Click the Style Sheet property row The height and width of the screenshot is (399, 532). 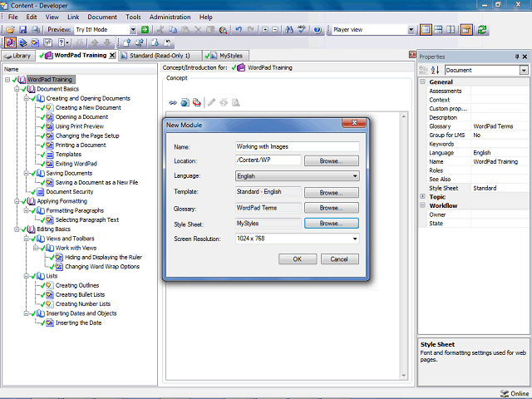[478, 188]
